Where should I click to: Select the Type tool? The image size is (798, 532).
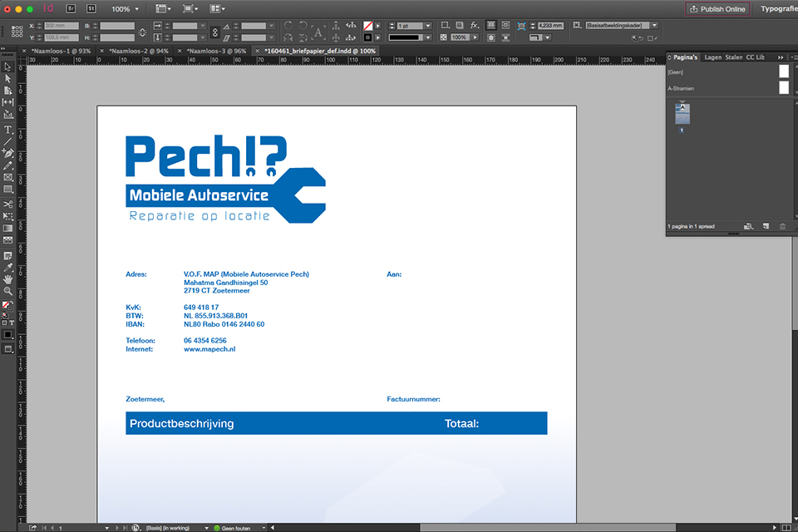7,130
